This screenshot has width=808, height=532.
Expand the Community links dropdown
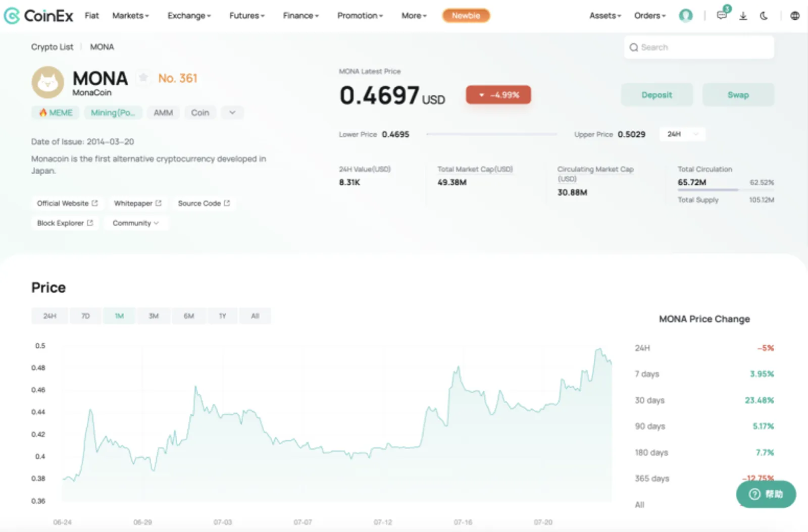[135, 223]
